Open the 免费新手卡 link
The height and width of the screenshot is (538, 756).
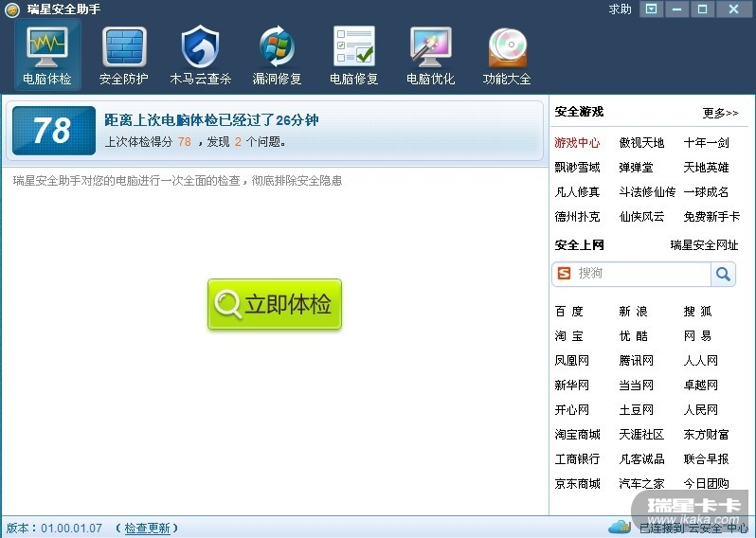[x=711, y=217]
